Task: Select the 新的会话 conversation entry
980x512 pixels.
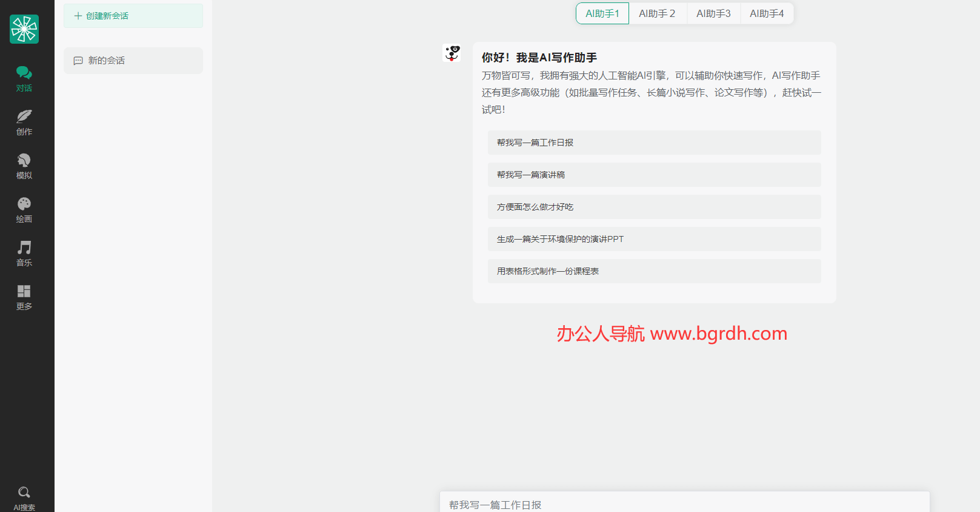Action: coord(133,61)
